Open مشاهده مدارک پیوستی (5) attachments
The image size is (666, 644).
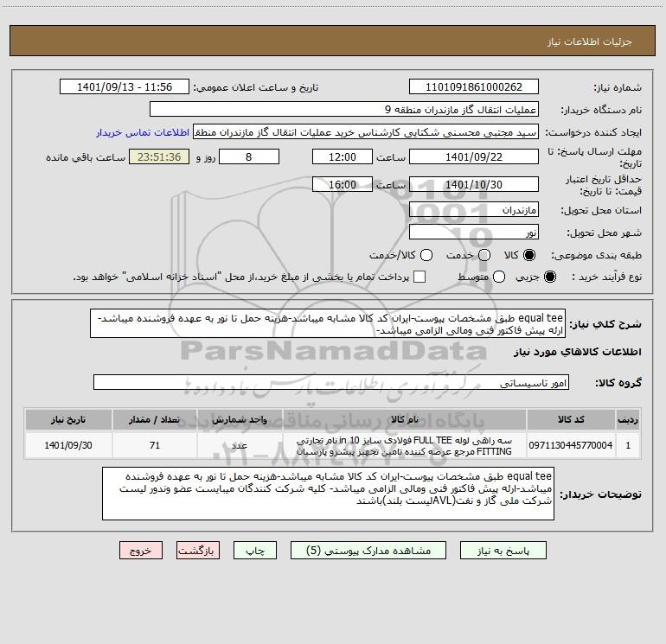(x=368, y=550)
